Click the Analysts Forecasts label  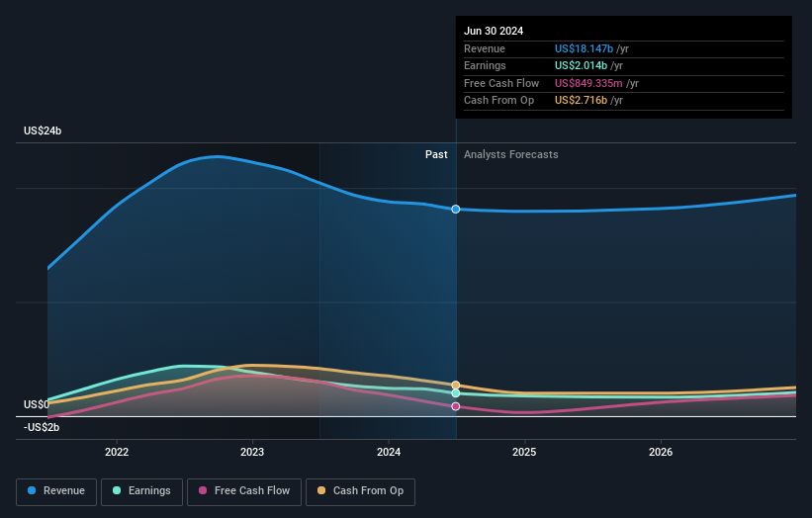(x=511, y=154)
